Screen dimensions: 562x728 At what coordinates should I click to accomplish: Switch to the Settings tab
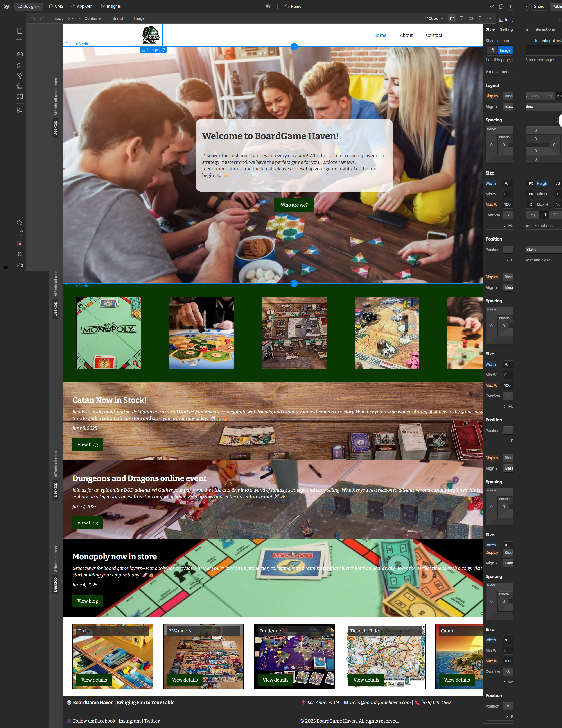(506, 29)
